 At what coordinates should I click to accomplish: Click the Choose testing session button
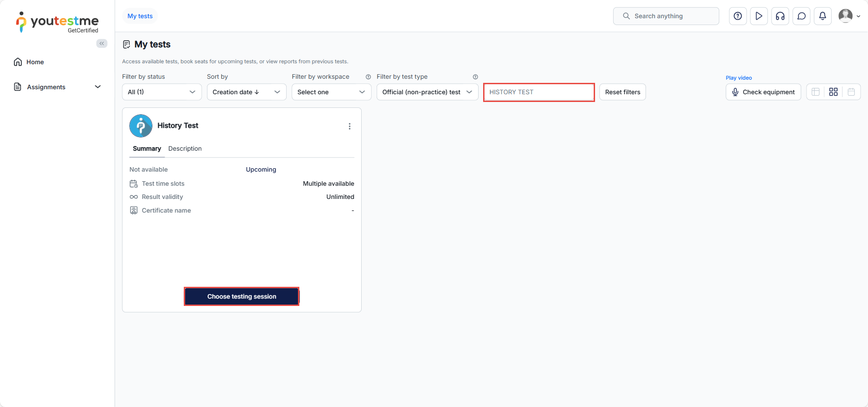click(x=242, y=296)
